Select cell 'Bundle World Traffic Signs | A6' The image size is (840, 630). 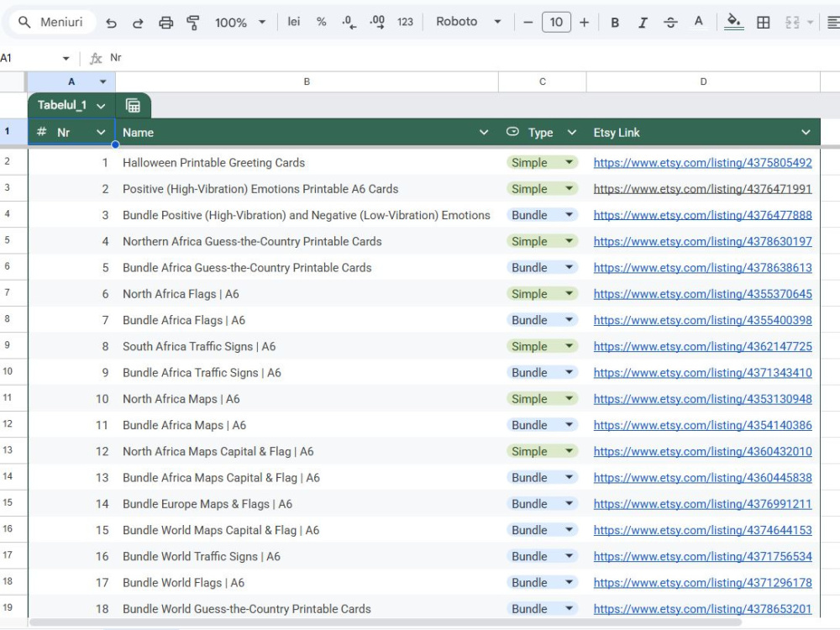(307, 557)
